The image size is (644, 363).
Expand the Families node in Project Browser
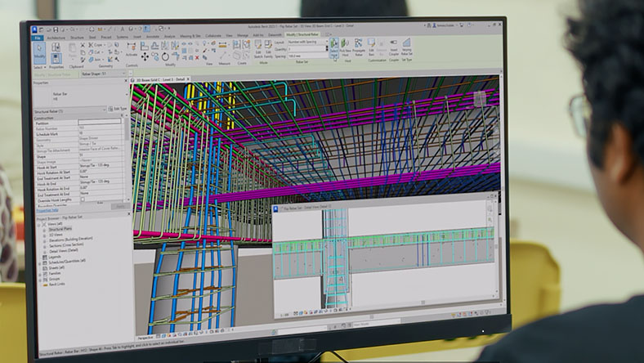coord(40,275)
